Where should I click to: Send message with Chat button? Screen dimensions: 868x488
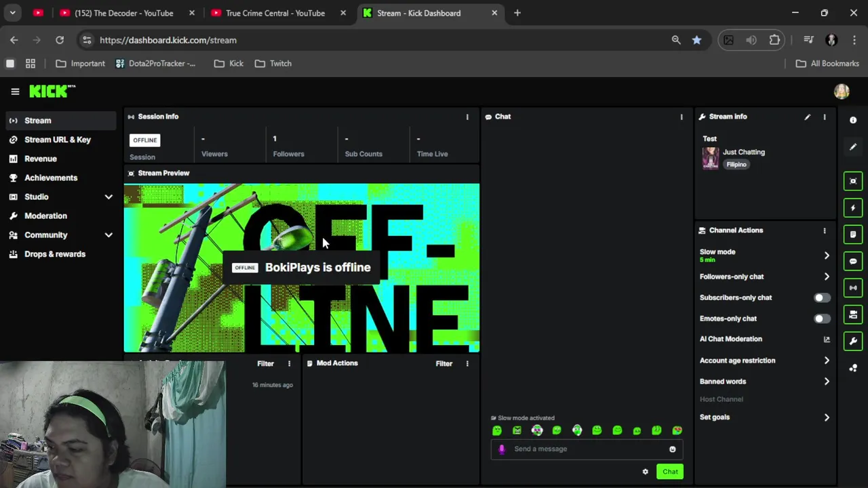pyautogui.click(x=670, y=472)
